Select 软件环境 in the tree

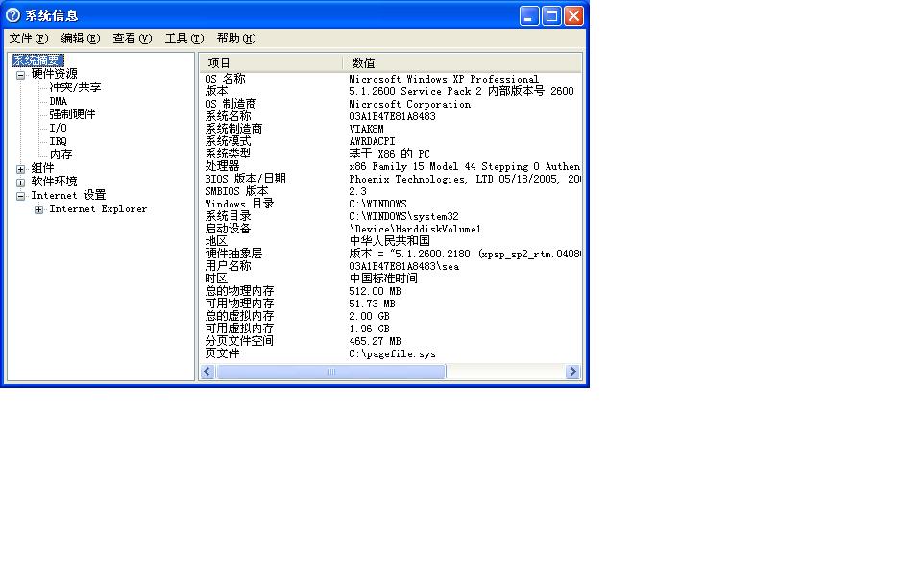click(x=54, y=182)
